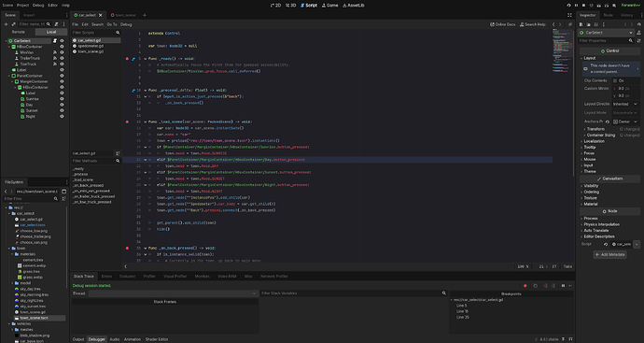
Task: Toggle visibility of the Sunrise node
Action: coord(62,99)
